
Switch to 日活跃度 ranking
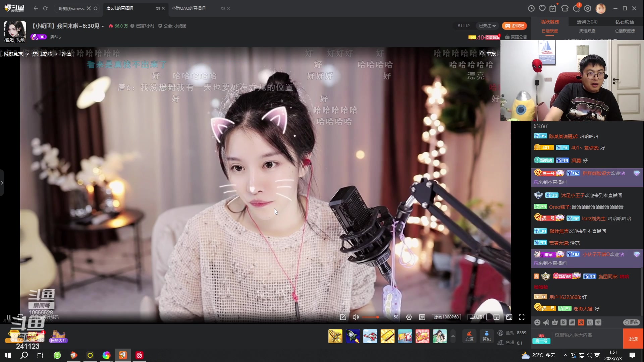pyautogui.click(x=550, y=31)
